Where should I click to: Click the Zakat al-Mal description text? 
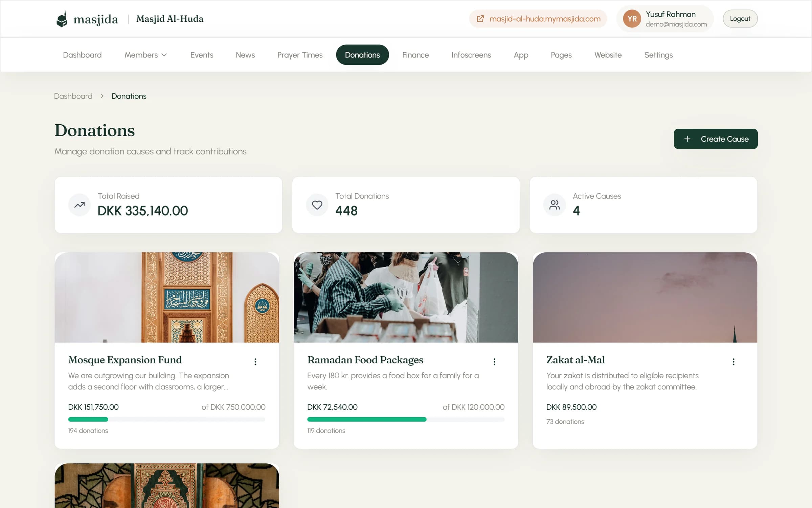[x=623, y=381]
